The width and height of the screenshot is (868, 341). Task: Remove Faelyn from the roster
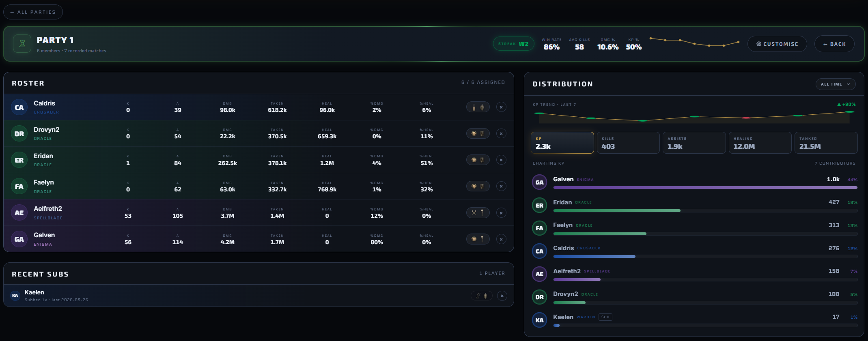pos(501,186)
